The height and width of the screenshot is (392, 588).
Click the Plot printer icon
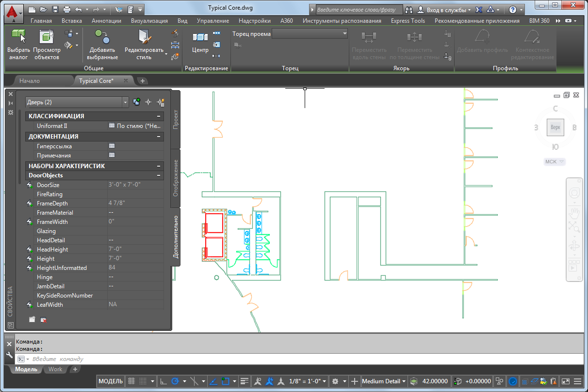pos(67,10)
